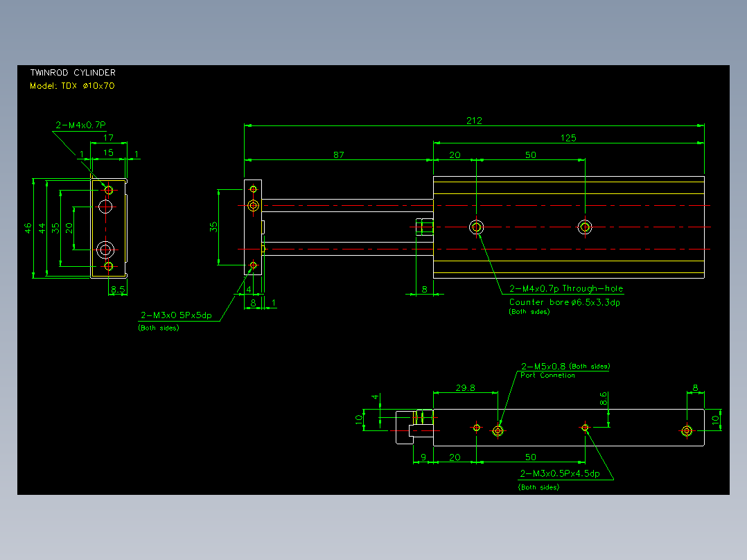Viewport: 747px width, 560px height.
Task: Select the 2-M3x0.5Px5dp callout
Action: point(176,315)
